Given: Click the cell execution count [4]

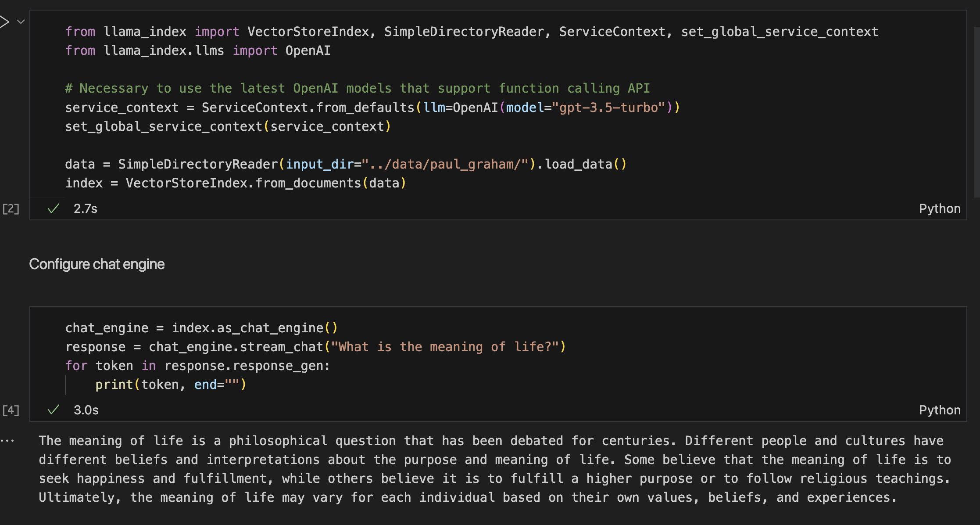Looking at the screenshot, I should click(x=11, y=410).
